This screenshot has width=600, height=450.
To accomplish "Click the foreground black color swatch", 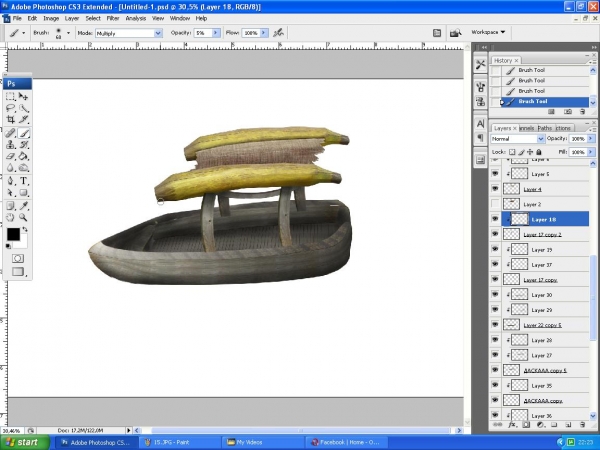I will click(13, 234).
